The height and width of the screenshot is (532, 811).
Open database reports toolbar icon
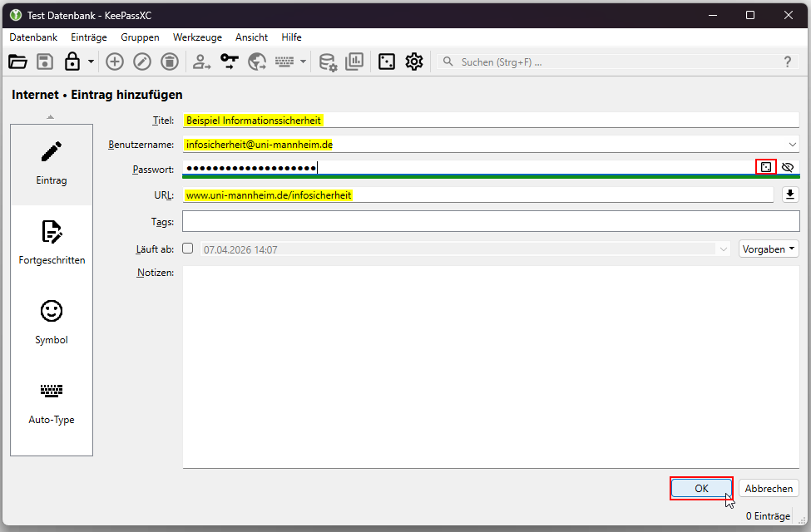pyautogui.click(x=355, y=62)
